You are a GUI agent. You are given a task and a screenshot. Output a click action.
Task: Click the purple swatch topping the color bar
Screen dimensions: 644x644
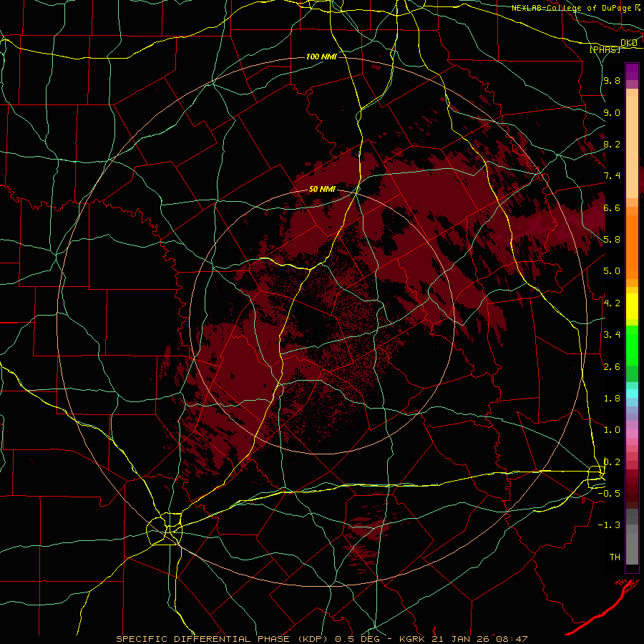coord(632,72)
